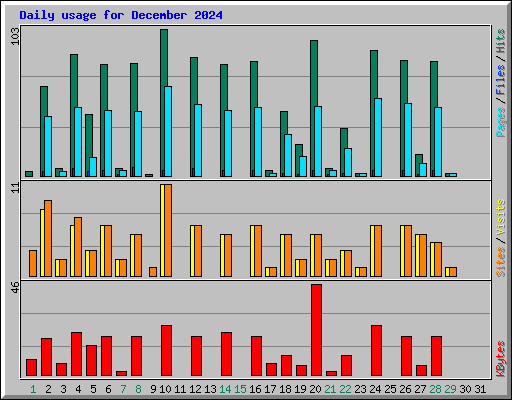Click the orange Sites legend label
The height and width of the screenshot is (400, 512).
(500, 262)
